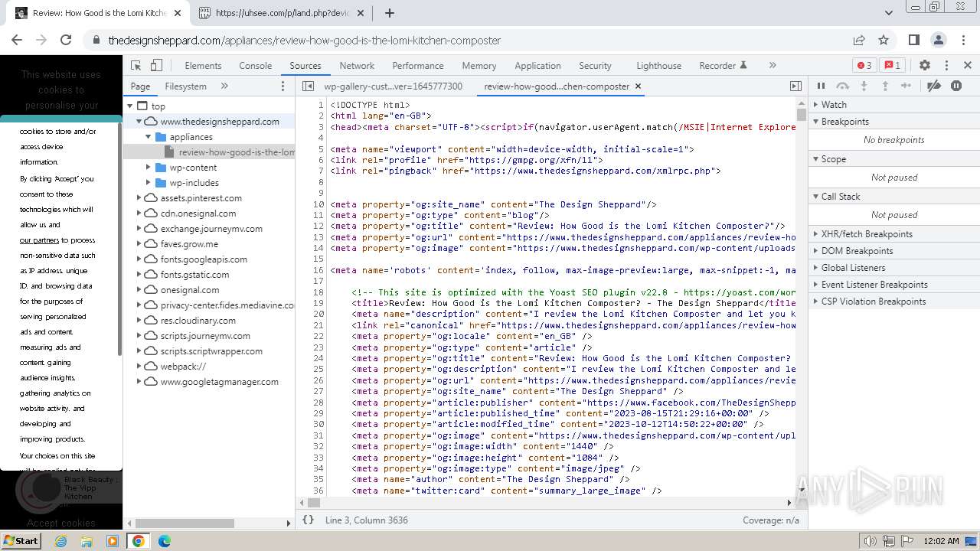Expand the assets.pinterest.com domain

(139, 198)
